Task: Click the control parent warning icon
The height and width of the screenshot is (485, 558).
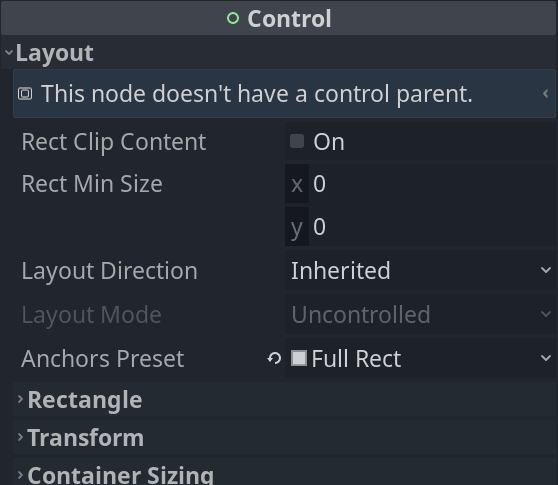Action: click(x=25, y=94)
